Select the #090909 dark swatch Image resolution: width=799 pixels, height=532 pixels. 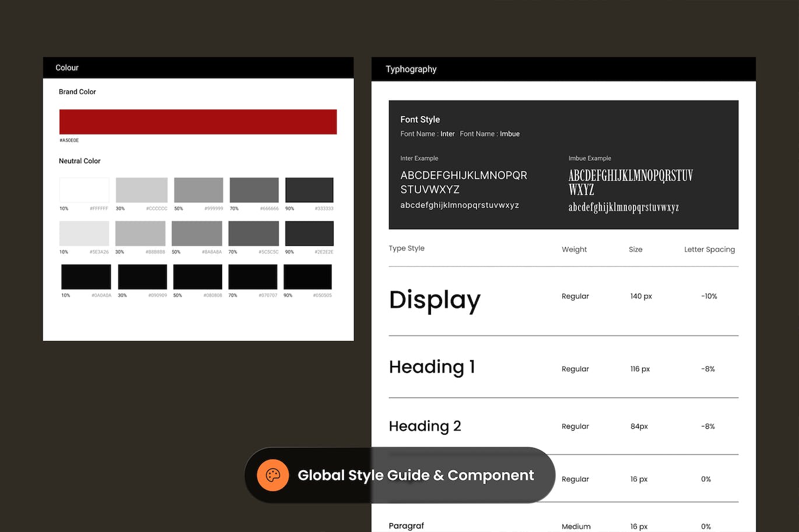(x=142, y=277)
